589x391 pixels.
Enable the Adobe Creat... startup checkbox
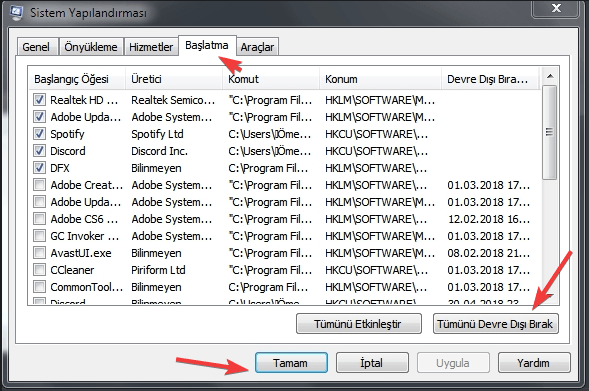coord(39,185)
